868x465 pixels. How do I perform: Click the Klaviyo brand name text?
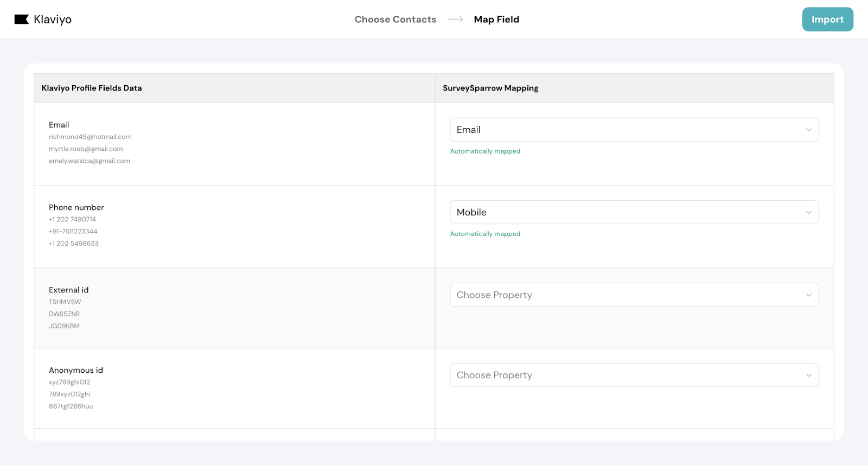pos(53,20)
